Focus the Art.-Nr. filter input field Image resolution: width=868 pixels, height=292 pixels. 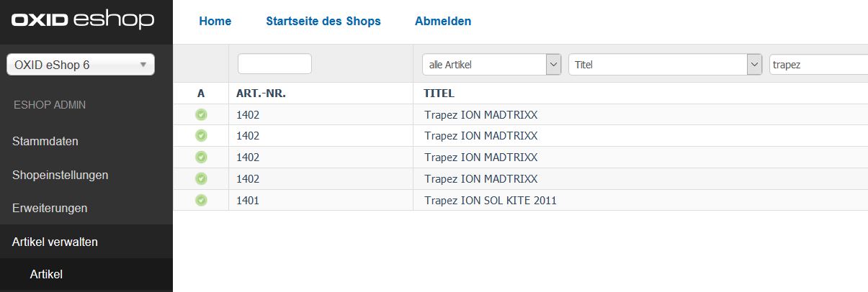click(274, 64)
